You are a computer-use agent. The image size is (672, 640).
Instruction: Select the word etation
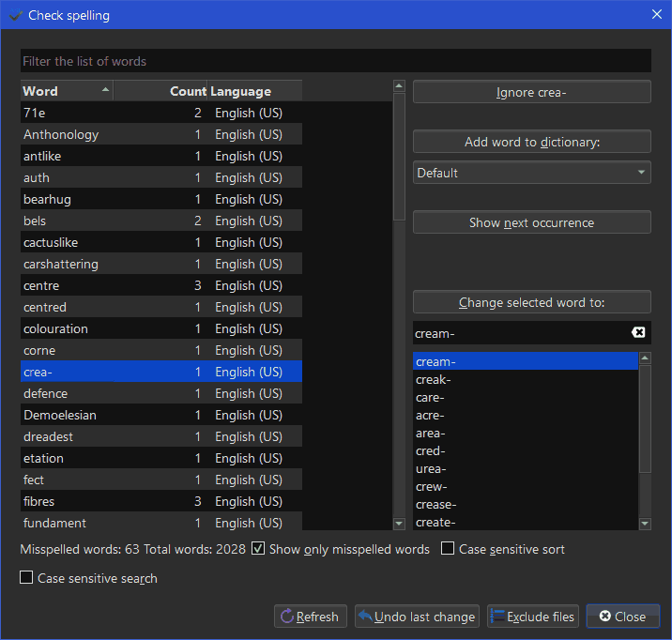161,458
